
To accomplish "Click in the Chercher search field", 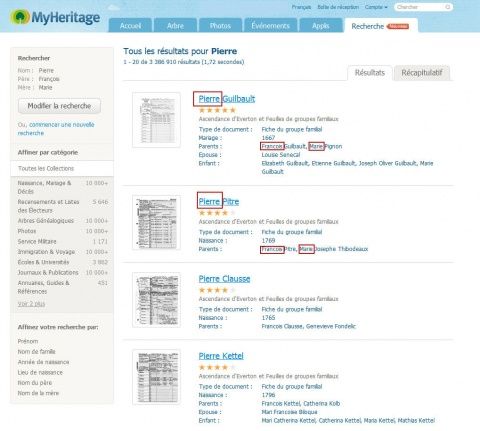I will (x=420, y=7).
